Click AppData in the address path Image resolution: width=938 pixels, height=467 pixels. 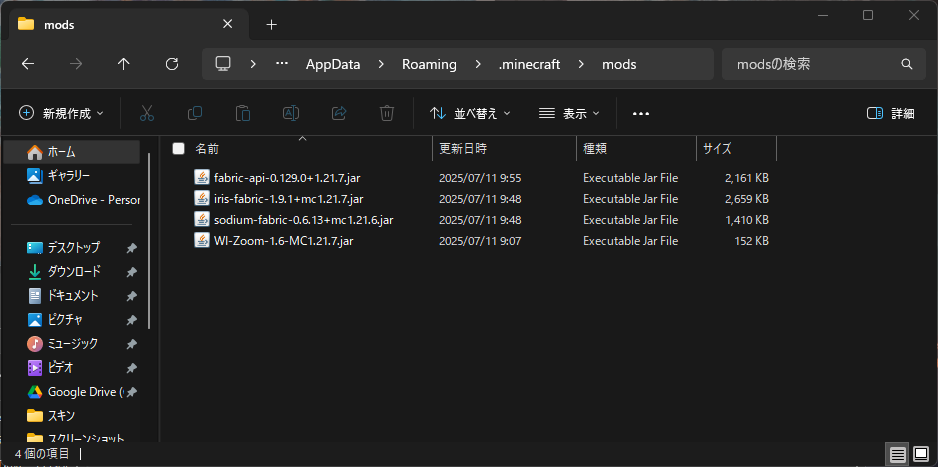pos(333,64)
